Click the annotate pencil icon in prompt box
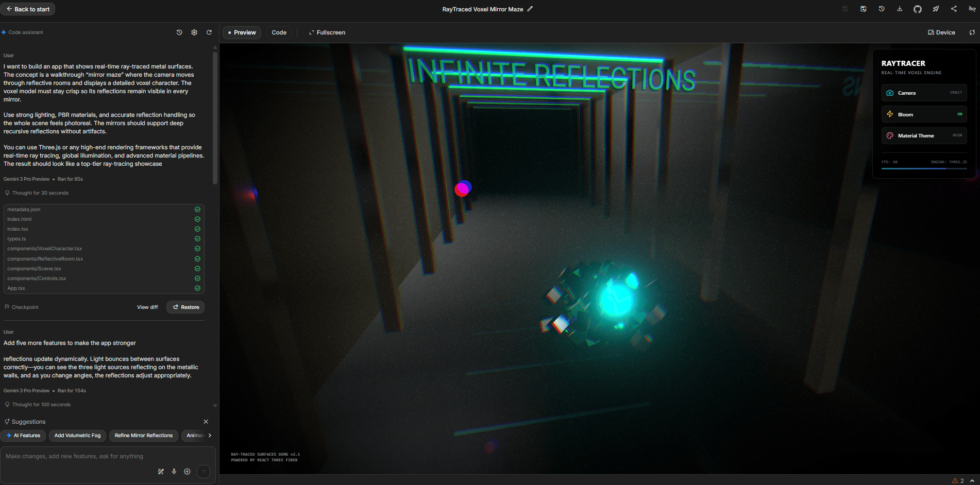The image size is (980, 485). (161, 472)
